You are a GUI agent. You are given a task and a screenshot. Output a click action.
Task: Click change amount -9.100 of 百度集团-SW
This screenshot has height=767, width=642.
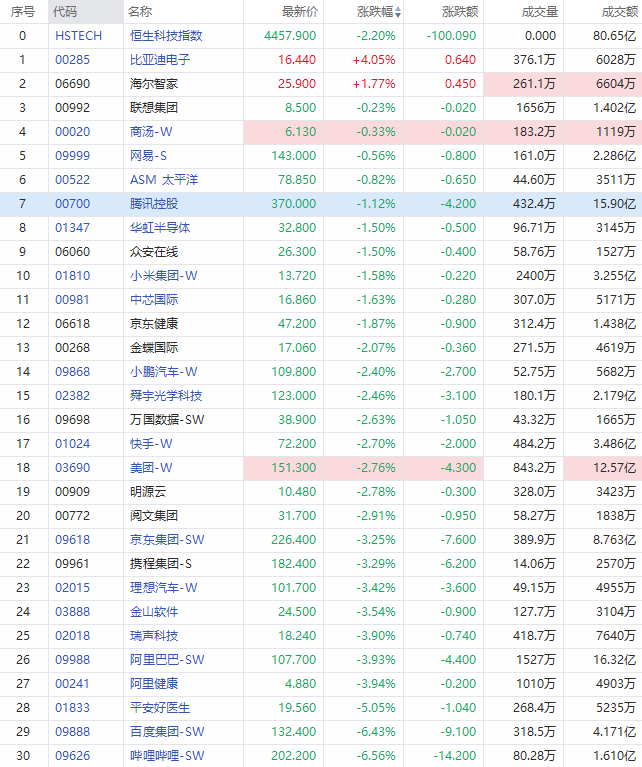[458, 731]
